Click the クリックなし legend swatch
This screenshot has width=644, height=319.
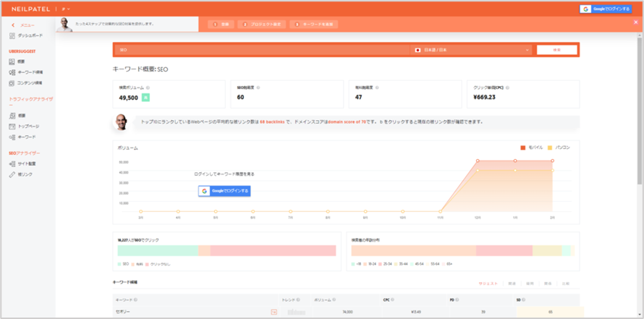pos(147,264)
